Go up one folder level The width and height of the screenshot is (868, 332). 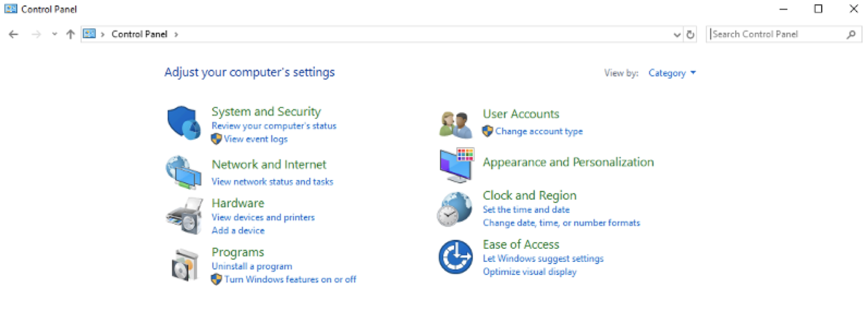71,35
